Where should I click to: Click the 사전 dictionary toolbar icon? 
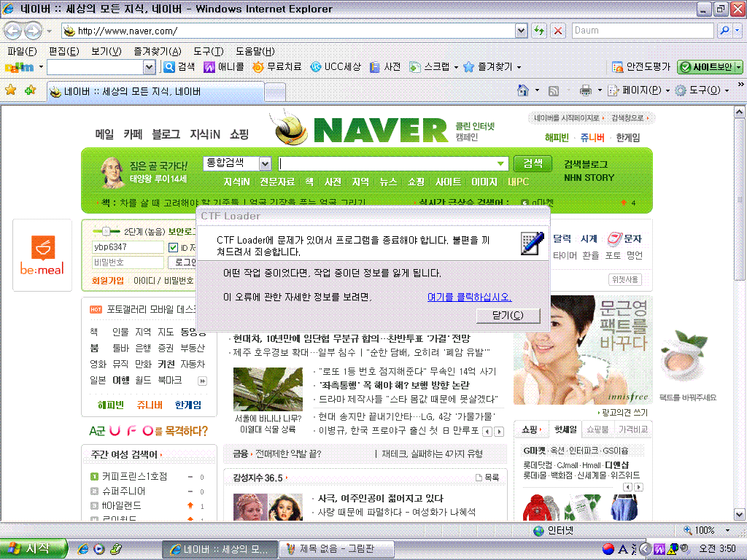click(385, 67)
